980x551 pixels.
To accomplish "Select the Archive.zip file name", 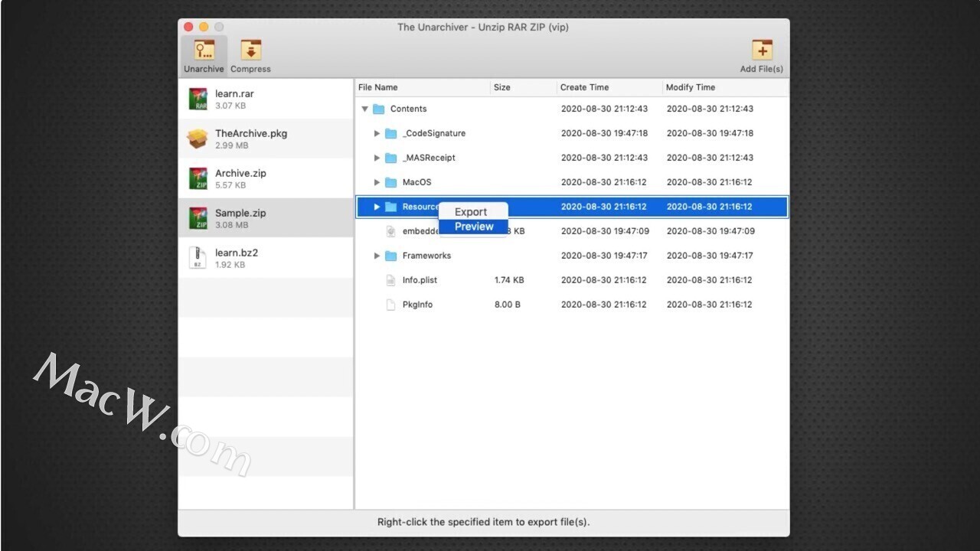I will [240, 173].
